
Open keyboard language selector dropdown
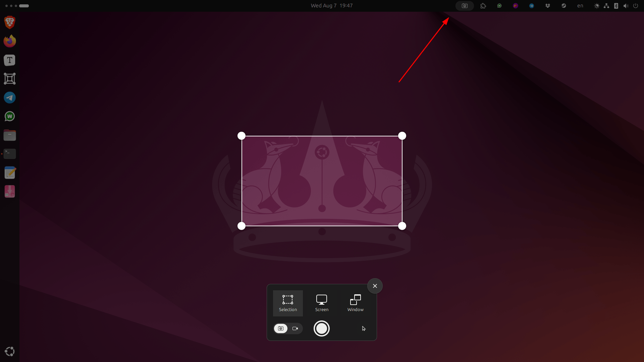click(580, 6)
